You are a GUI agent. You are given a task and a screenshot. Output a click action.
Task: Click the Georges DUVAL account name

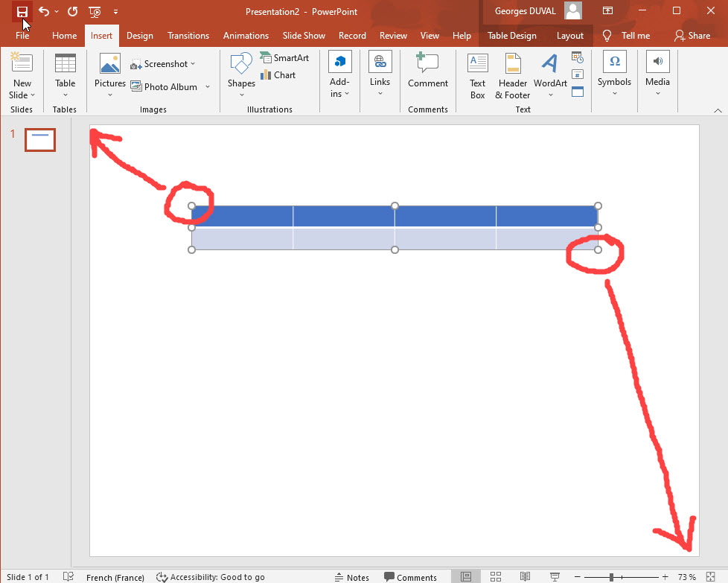(525, 11)
